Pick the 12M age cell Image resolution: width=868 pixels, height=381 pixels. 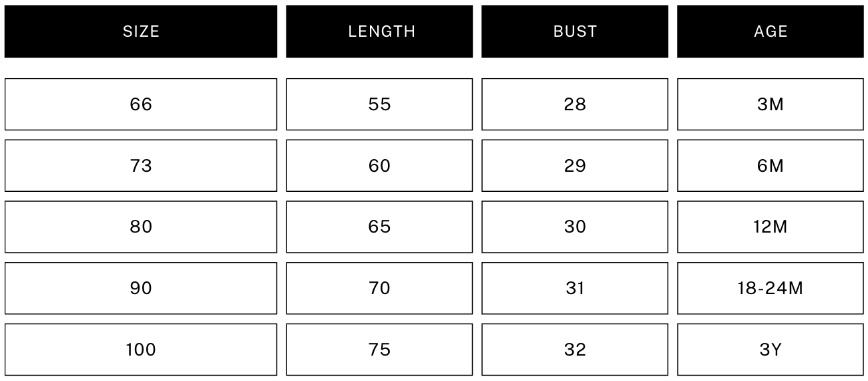[x=771, y=227]
